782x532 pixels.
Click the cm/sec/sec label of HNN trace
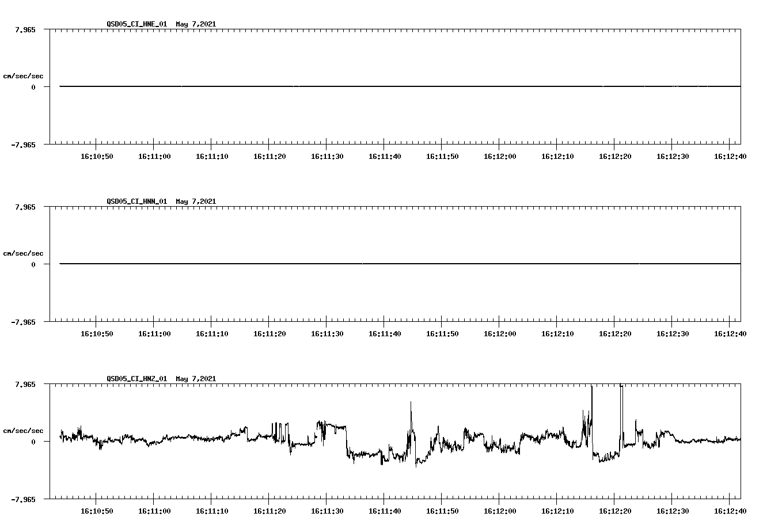coord(24,253)
